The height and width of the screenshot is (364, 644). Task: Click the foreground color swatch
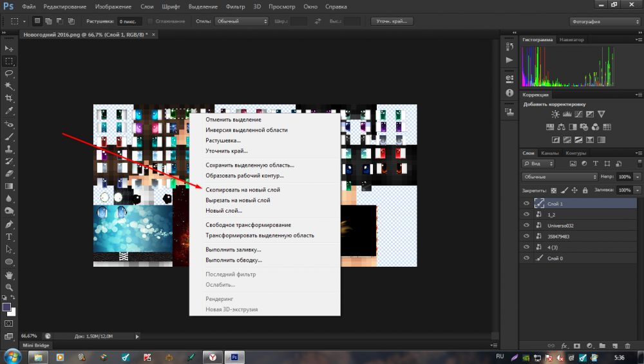pyautogui.click(x=7, y=307)
